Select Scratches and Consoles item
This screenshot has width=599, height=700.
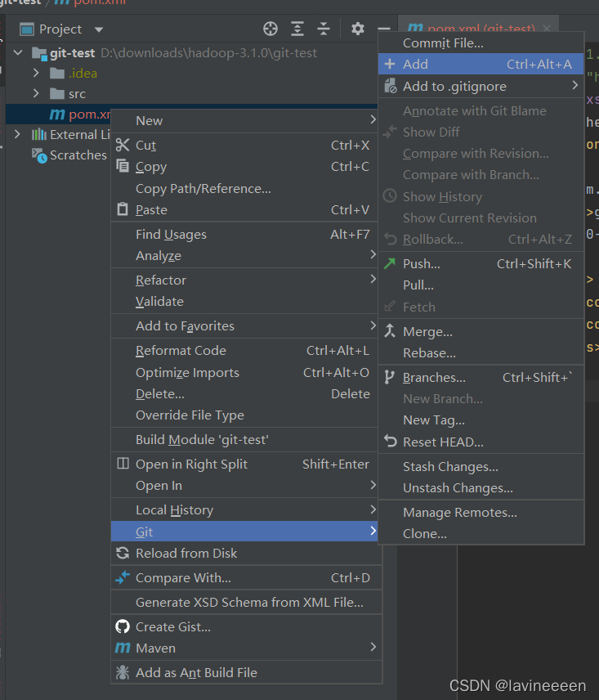[x=70, y=155]
